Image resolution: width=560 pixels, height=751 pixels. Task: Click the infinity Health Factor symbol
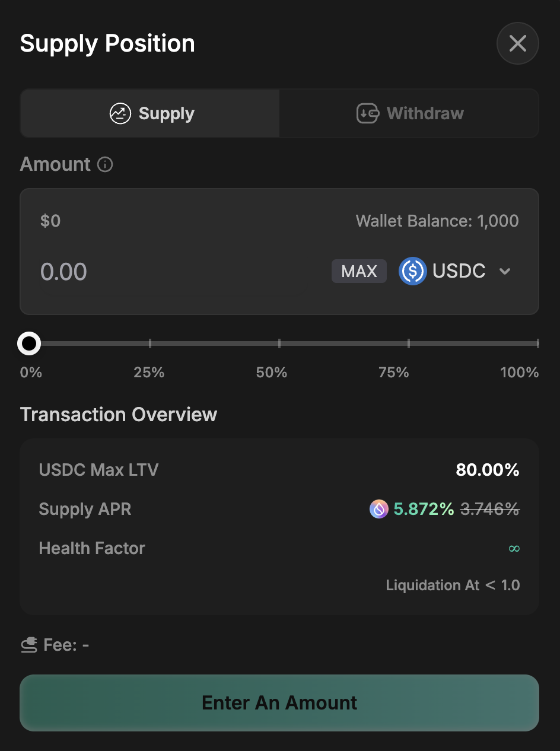pyautogui.click(x=514, y=549)
